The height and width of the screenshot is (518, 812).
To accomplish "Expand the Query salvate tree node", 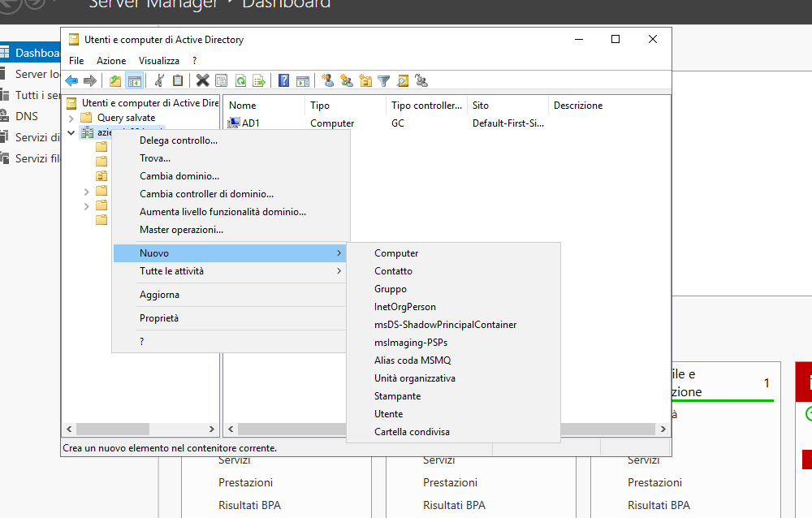I will [71, 118].
